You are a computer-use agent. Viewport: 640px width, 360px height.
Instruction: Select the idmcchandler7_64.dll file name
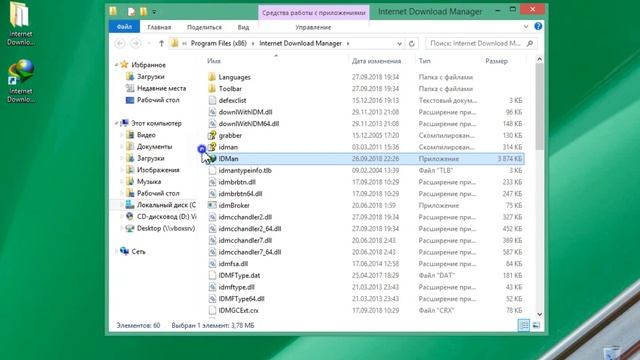(x=250, y=252)
